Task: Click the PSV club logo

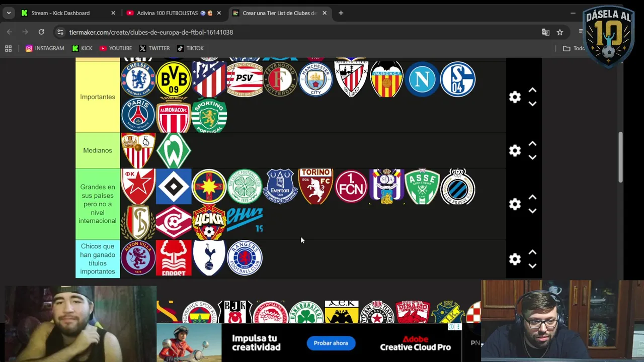Action: click(x=245, y=79)
